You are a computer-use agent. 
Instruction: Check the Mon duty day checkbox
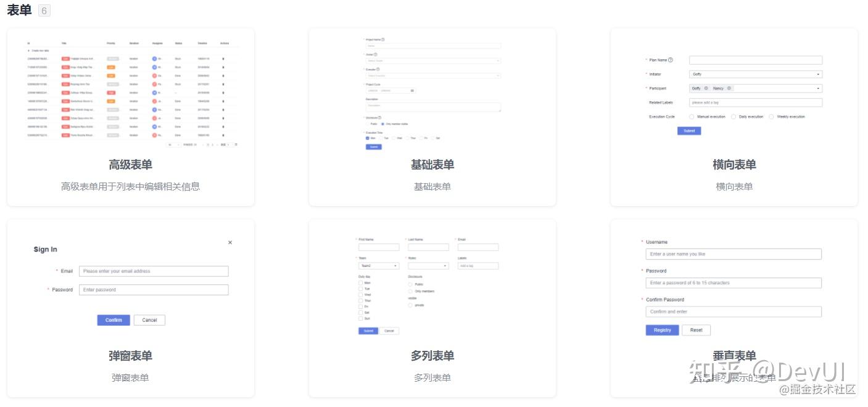click(361, 283)
